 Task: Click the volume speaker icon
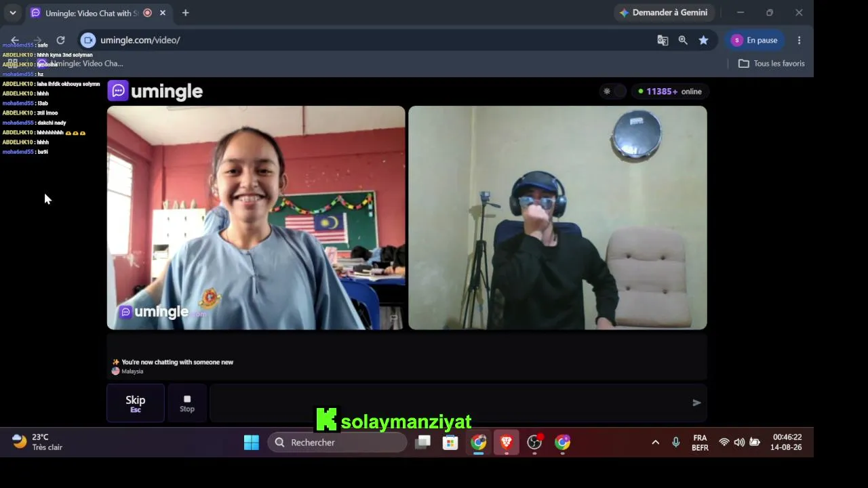739,443
